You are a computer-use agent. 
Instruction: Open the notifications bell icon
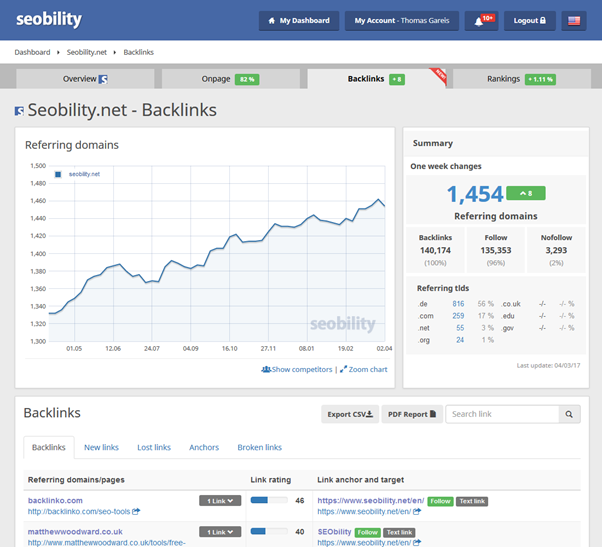point(481,21)
